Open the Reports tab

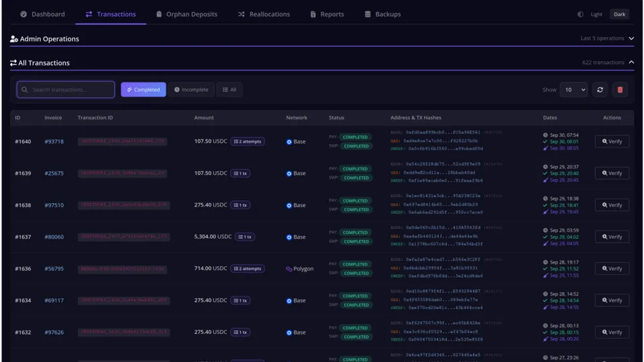(327, 14)
